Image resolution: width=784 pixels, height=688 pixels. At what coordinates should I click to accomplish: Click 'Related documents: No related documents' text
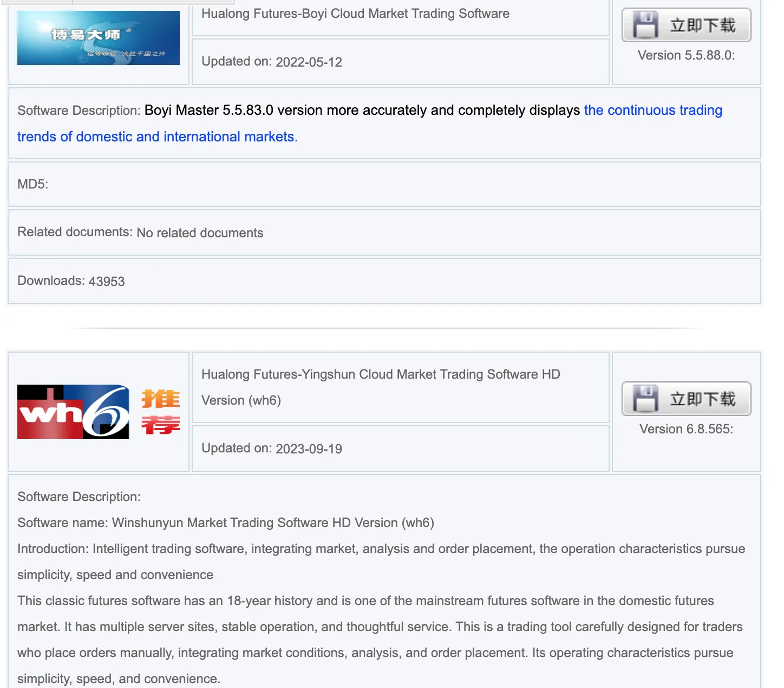[x=141, y=232]
